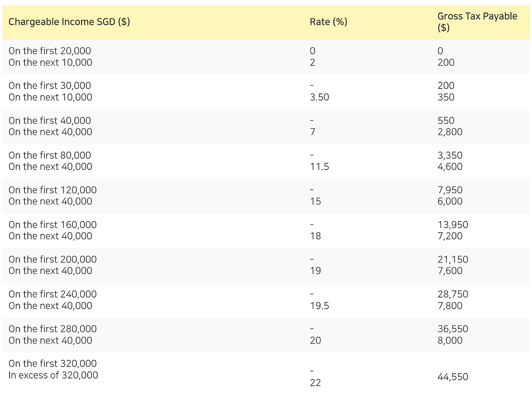Image resolution: width=532 pixels, height=396 pixels.
Task: Select the "On the first 160,000" label
Action: pos(52,225)
